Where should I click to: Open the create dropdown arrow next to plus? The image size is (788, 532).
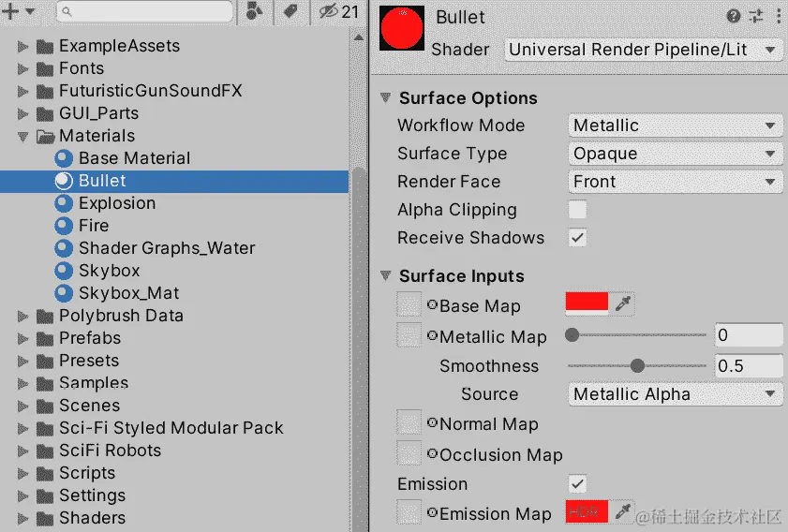pyautogui.click(x=30, y=11)
